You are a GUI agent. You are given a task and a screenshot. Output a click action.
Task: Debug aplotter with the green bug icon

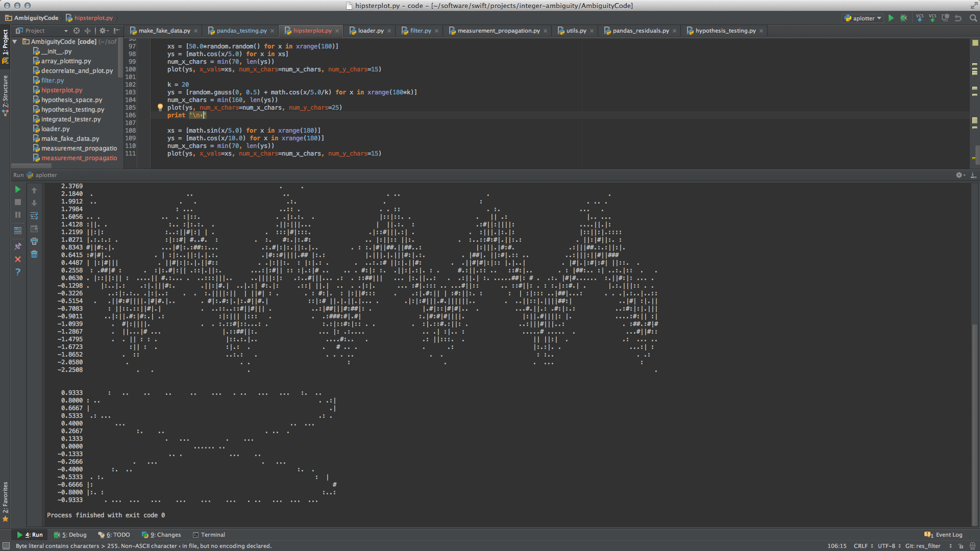(903, 18)
